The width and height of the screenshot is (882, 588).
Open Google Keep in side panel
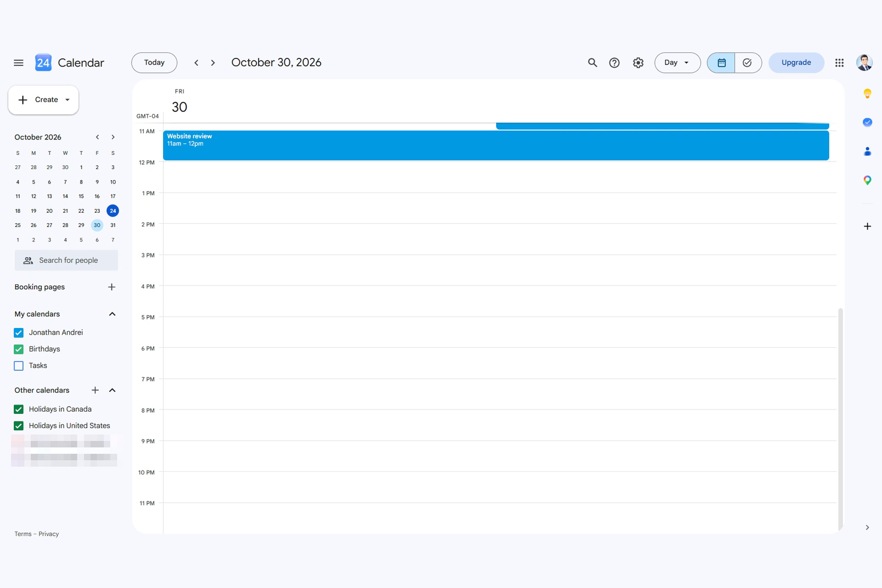point(867,94)
